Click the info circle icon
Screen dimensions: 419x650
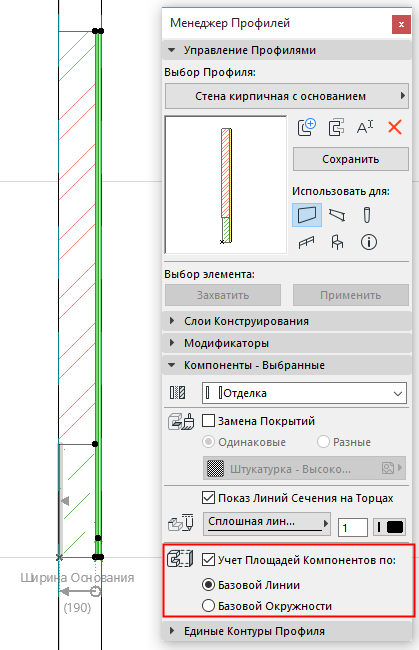369,242
